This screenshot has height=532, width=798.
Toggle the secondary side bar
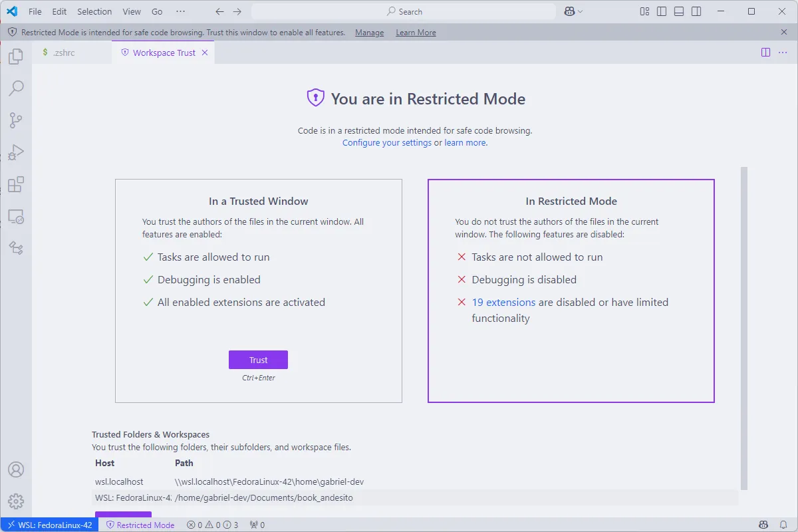coord(696,11)
